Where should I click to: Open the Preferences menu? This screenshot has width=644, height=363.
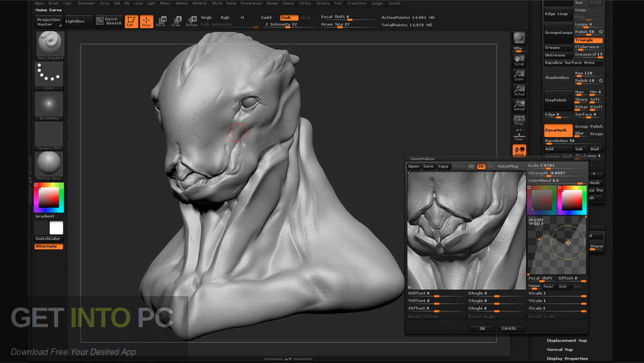pyautogui.click(x=251, y=3)
